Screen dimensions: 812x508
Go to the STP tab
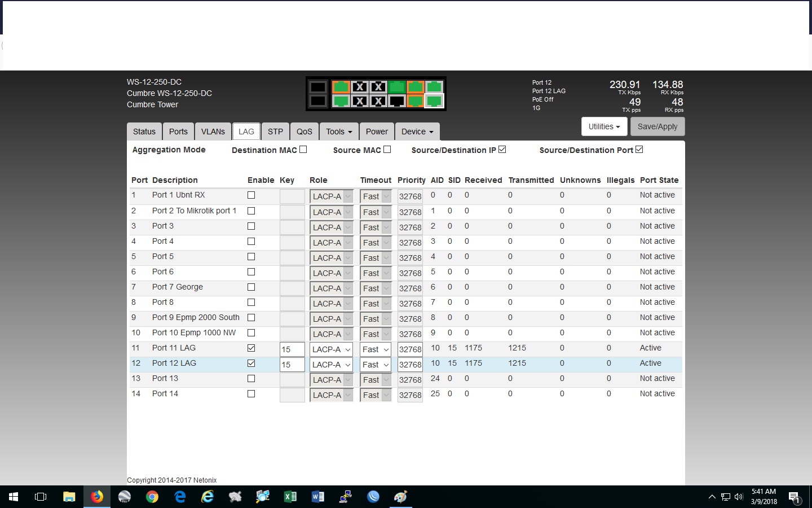point(275,132)
